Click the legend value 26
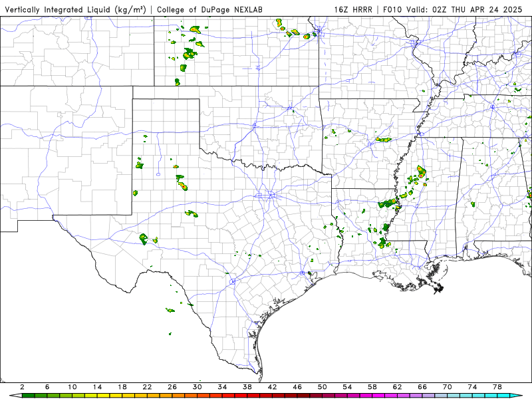The width and height of the screenshot is (532, 399). [172, 387]
